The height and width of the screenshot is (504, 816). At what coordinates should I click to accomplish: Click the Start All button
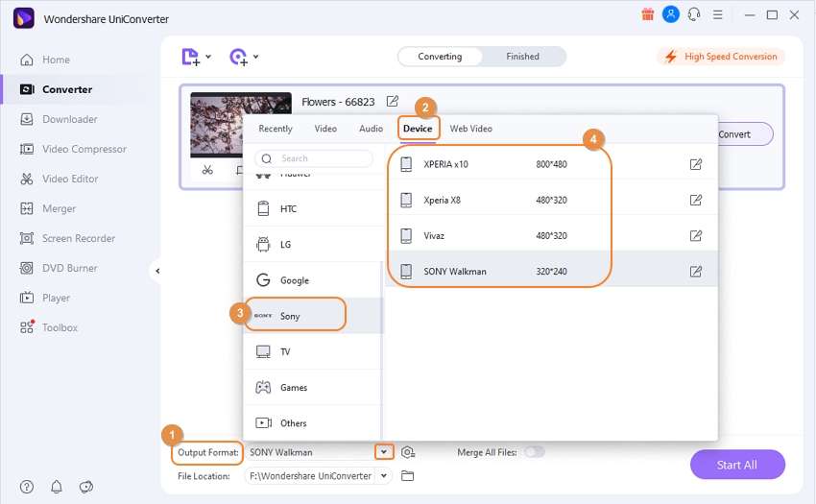[737, 465]
